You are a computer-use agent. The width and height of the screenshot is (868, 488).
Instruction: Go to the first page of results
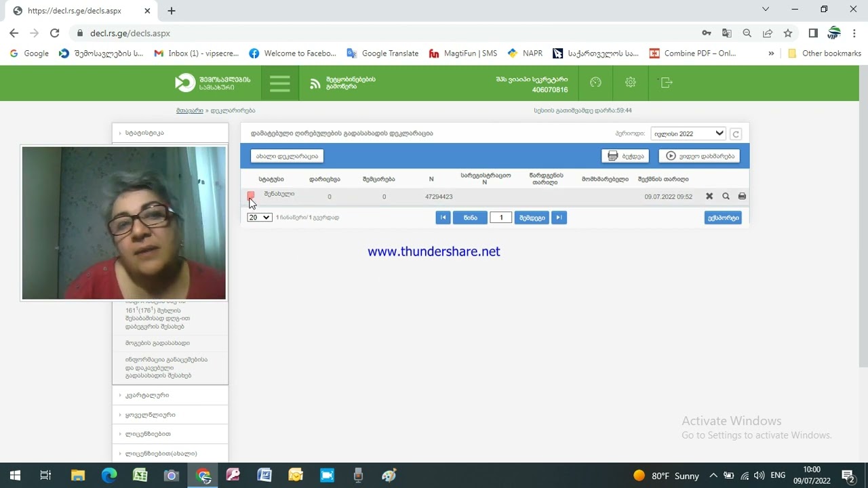pos(443,218)
